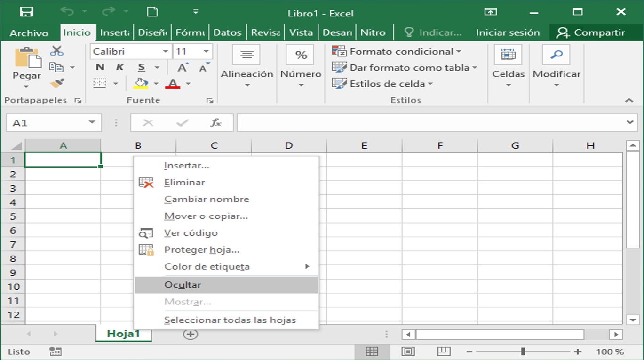Copy the selection with the copy icon

tap(56, 67)
